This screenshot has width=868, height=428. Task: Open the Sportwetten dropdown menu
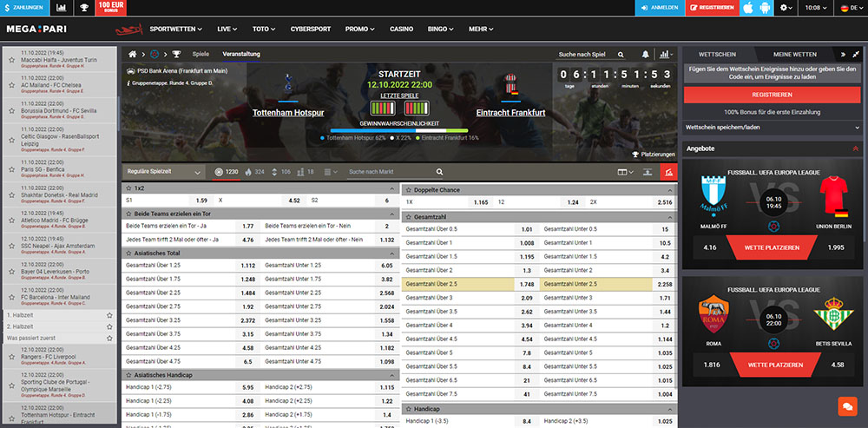click(x=175, y=29)
